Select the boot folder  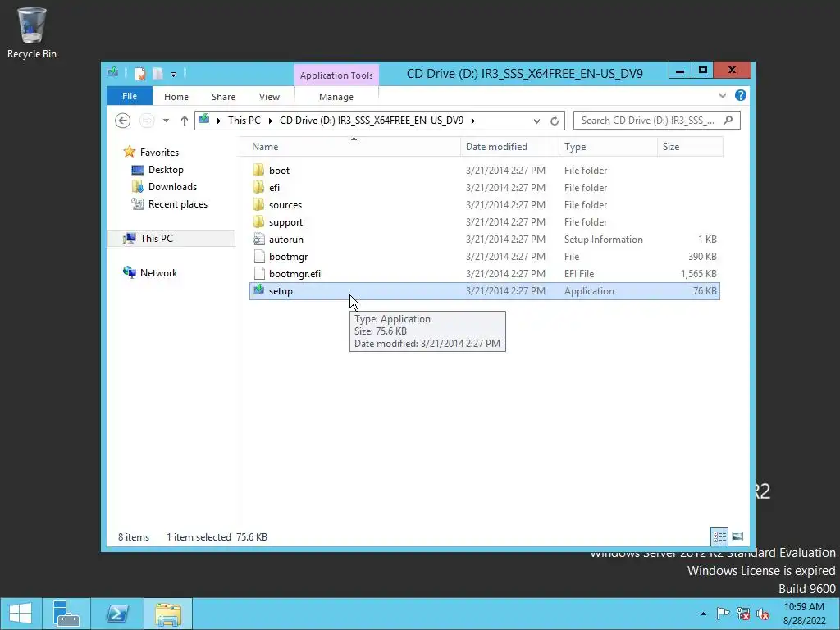click(x=279, y=171)
